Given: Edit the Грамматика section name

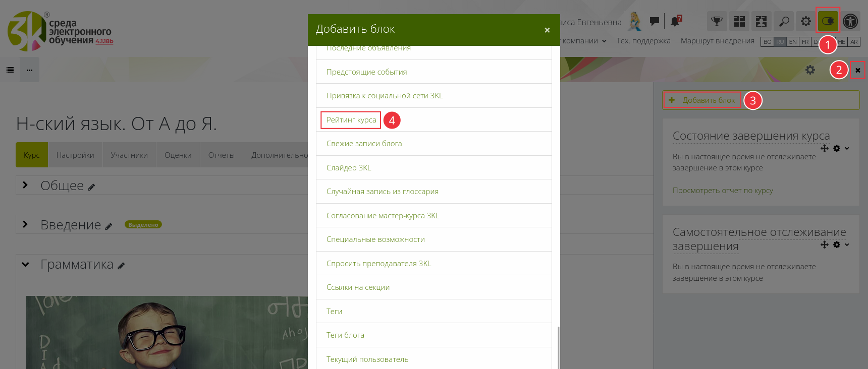Looking at the screenshot, I should pos(121,266).
